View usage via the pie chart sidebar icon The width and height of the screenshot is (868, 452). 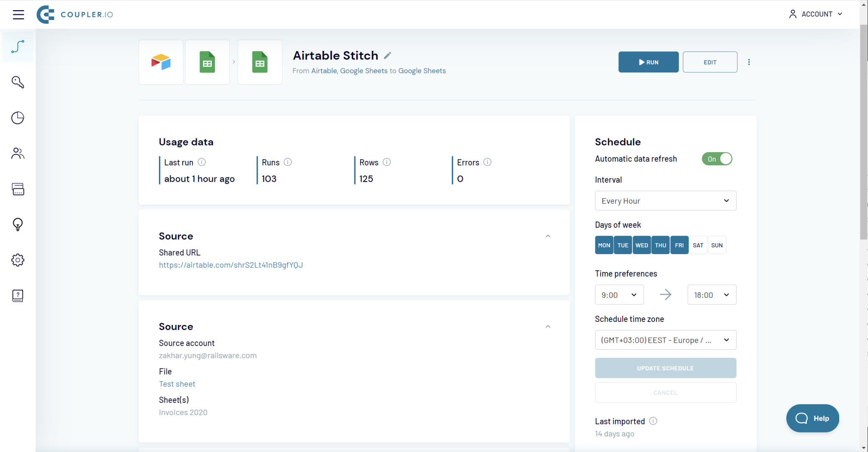pyautogui.click(x=18, y=118)
